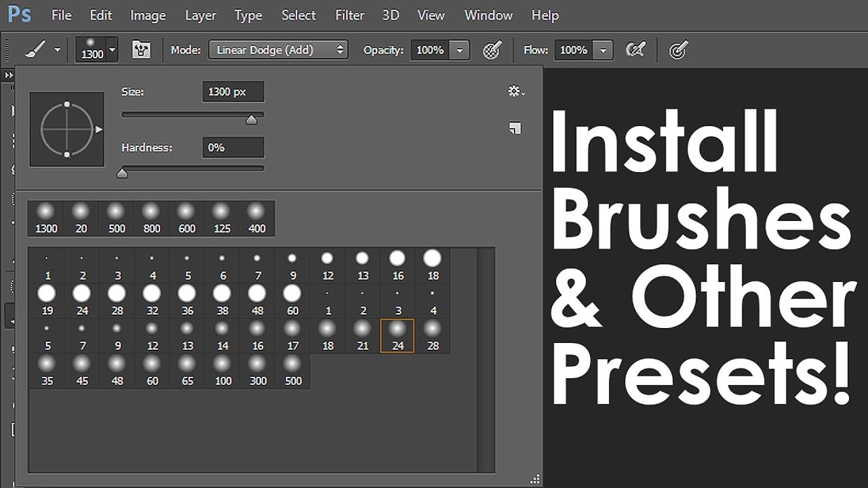The width and height of the screenshot is (868, 488).
Task: Click the Brush tool preset icon
Action: pos(36,50)
